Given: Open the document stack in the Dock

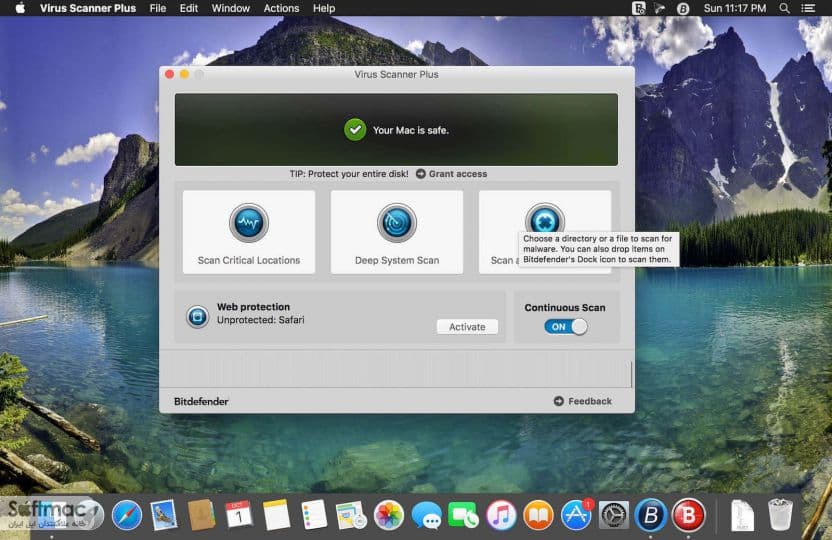Looking at the screenshot, I should [x=742, y=515].
